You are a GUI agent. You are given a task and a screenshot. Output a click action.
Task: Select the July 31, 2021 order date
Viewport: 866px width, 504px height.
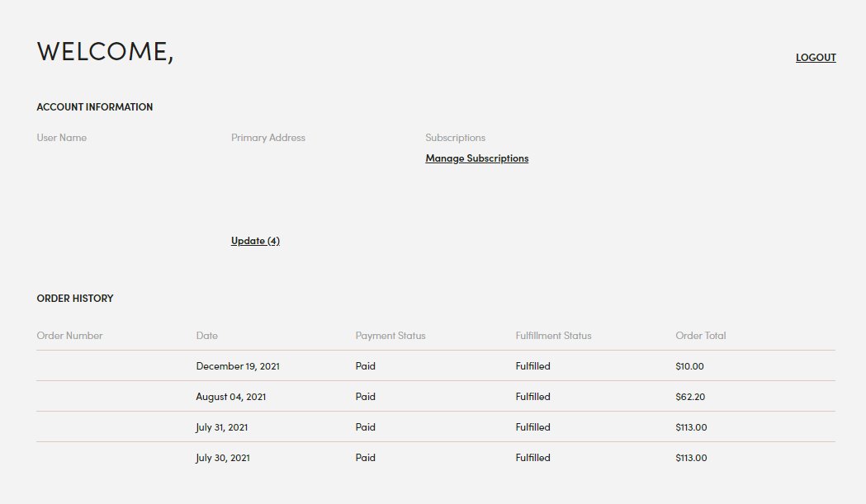pos(221,427)
